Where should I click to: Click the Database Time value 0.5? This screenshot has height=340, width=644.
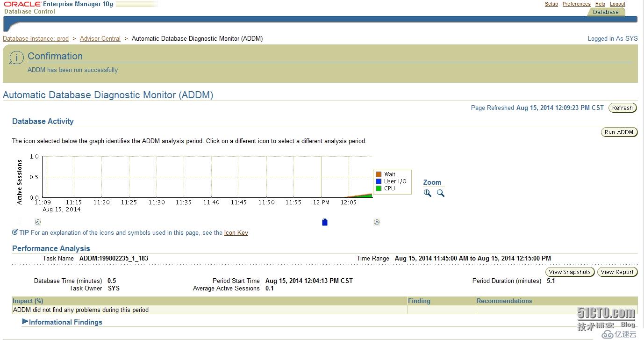pos(112,281)
